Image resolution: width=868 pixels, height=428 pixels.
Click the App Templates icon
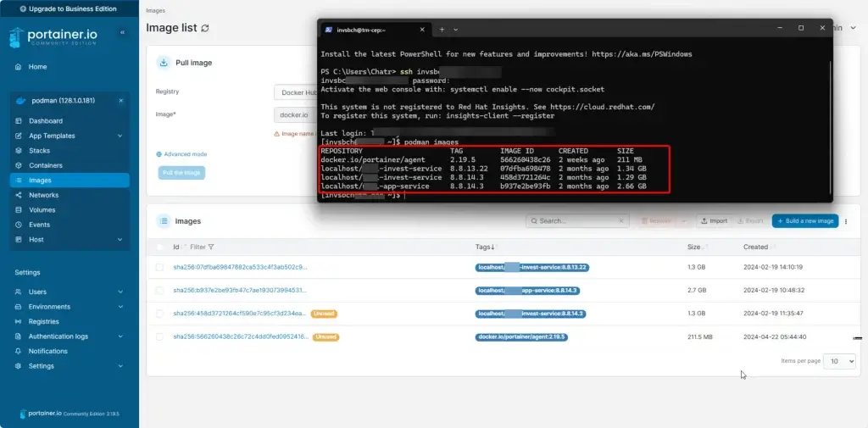click(x=19, y=136)
